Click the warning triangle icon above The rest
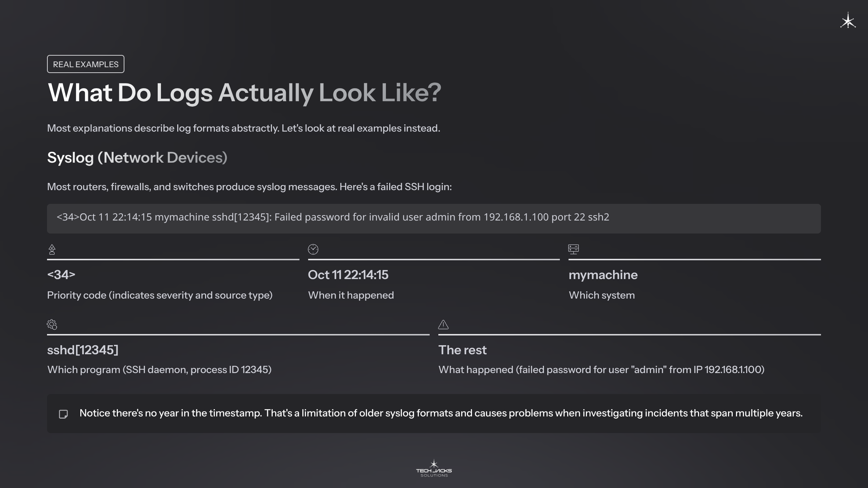This screenshot has height=488, width=868. coord(443,325)
